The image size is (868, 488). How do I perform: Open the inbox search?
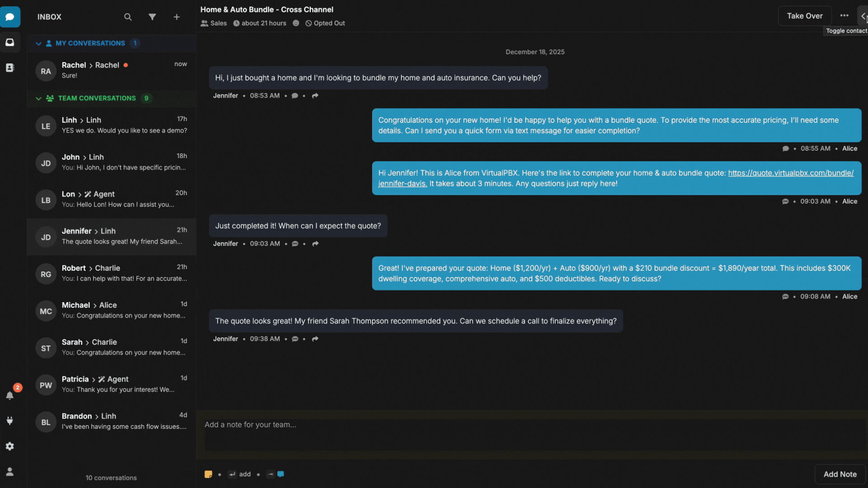pyautogui.click(x=128, y=17)
